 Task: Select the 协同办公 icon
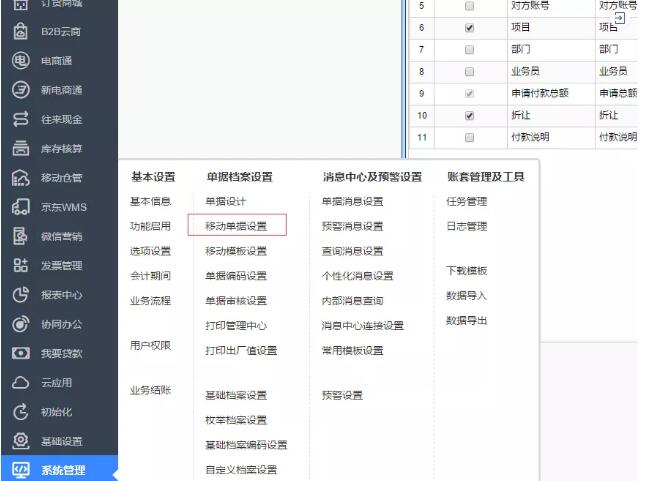pos(21,324)
